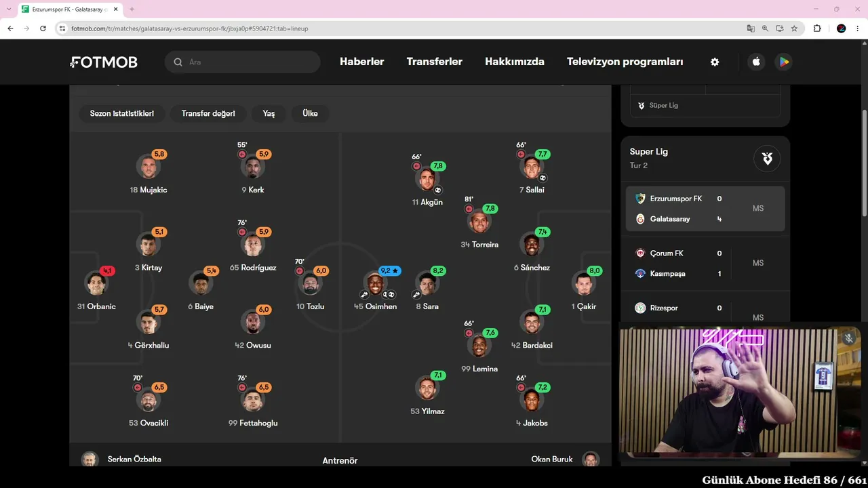The image size is (868, 488).
Task: Click the Ara search field
Action: 242,62
